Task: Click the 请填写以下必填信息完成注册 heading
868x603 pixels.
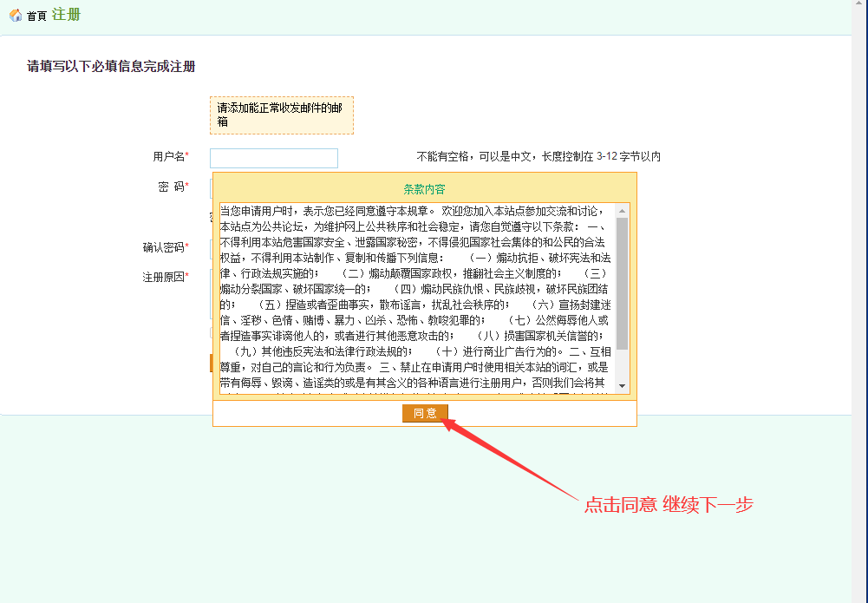Action: pyautogui.click(x=111, y=66)
